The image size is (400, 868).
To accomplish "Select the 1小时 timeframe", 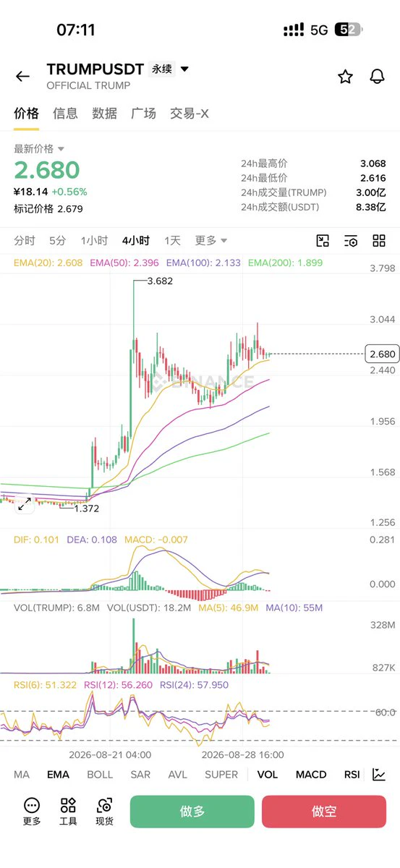I will pyautogui.click(x=94, y=241).
